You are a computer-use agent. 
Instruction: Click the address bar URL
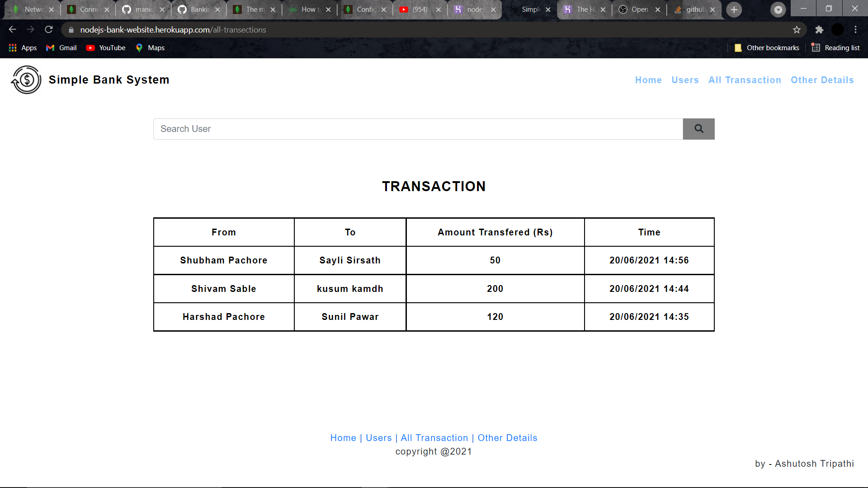pos(173,30)
